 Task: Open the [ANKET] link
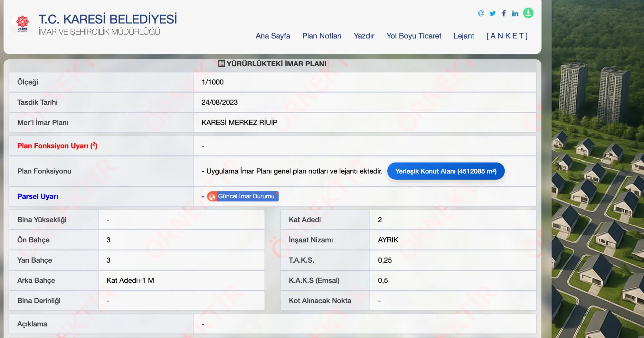(507, 36)
